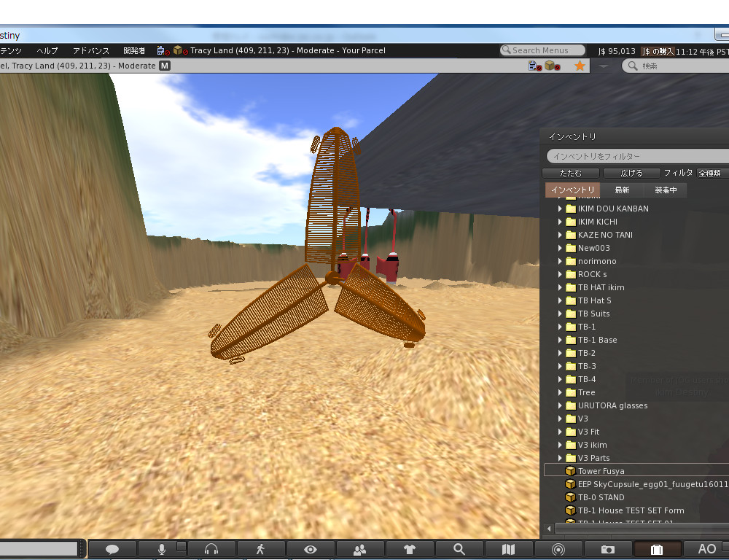729x560 pixels.
Task: Switch to the 最新 (Recent) tab
Action: pyautogui.click(x=622, y=190)
